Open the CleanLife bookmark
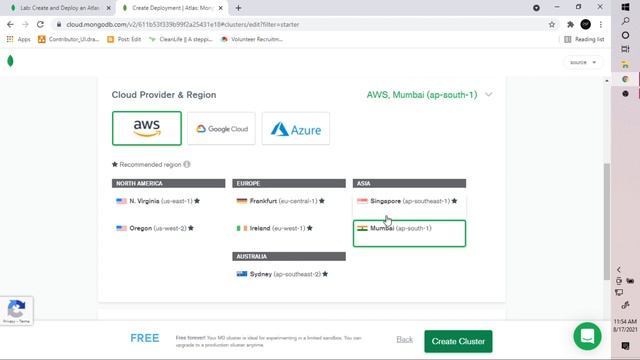This screenshot has height=360, width=640. point(181,39)
